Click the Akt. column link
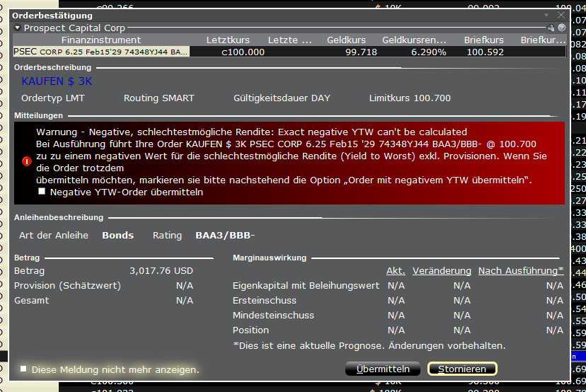Image resolution: width=586 pixels, height=392 pixels. pos(396,271)
